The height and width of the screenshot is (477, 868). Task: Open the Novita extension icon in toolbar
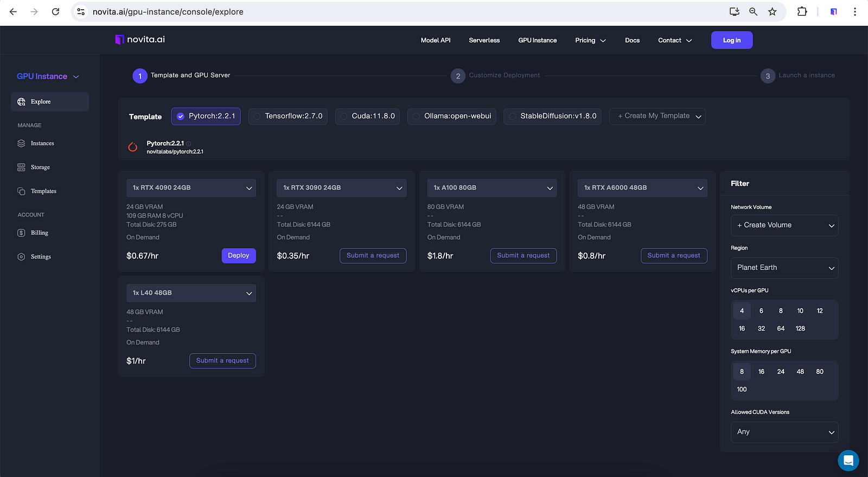coord(834,11)
